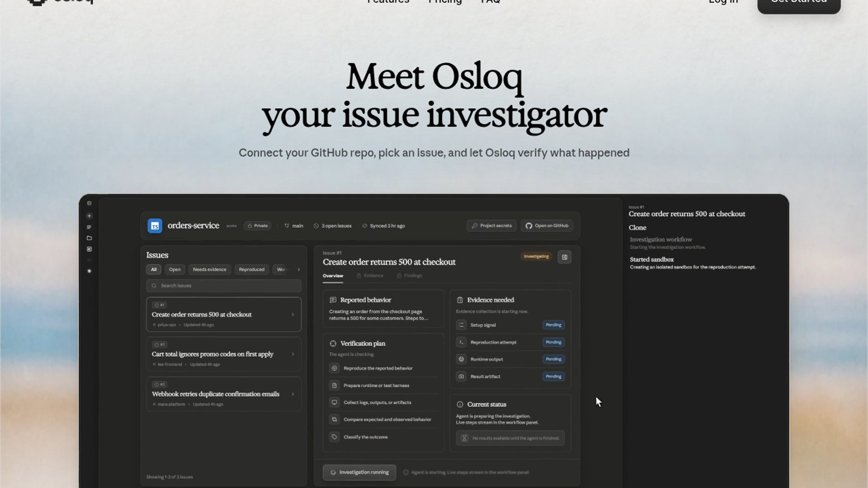Click the branch icon beside main
The image size is (868, 488).
[287, 225]
